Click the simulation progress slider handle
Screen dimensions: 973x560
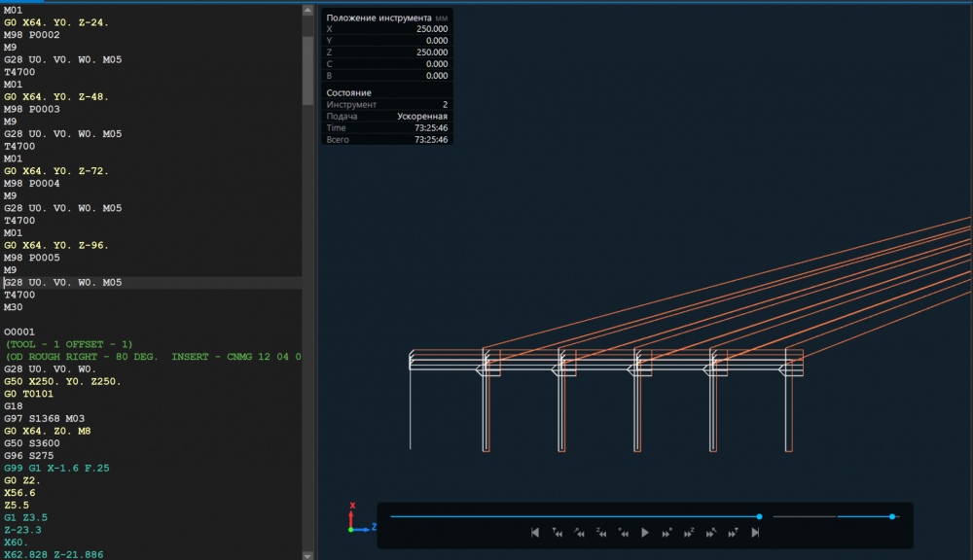coord(759,516)
